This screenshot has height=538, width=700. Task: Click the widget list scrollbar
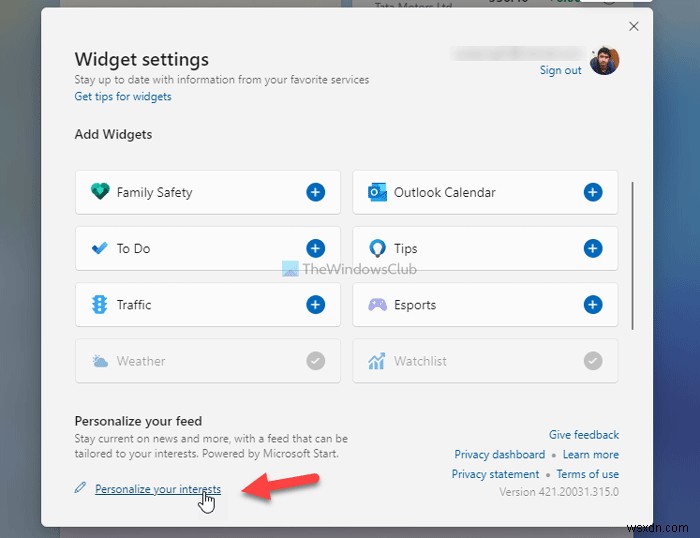coord(632,254)
